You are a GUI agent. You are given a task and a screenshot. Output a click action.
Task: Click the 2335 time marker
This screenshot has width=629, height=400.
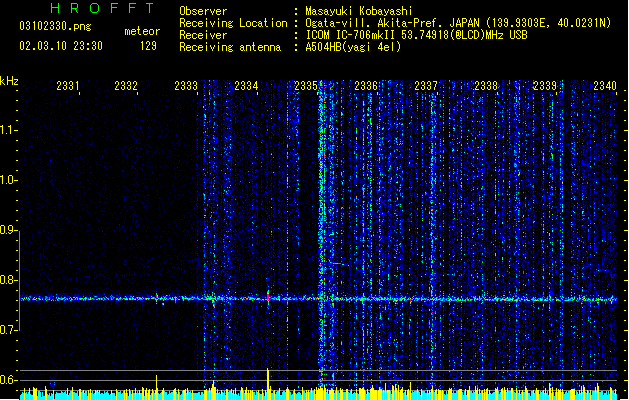[x=306, y=85]
